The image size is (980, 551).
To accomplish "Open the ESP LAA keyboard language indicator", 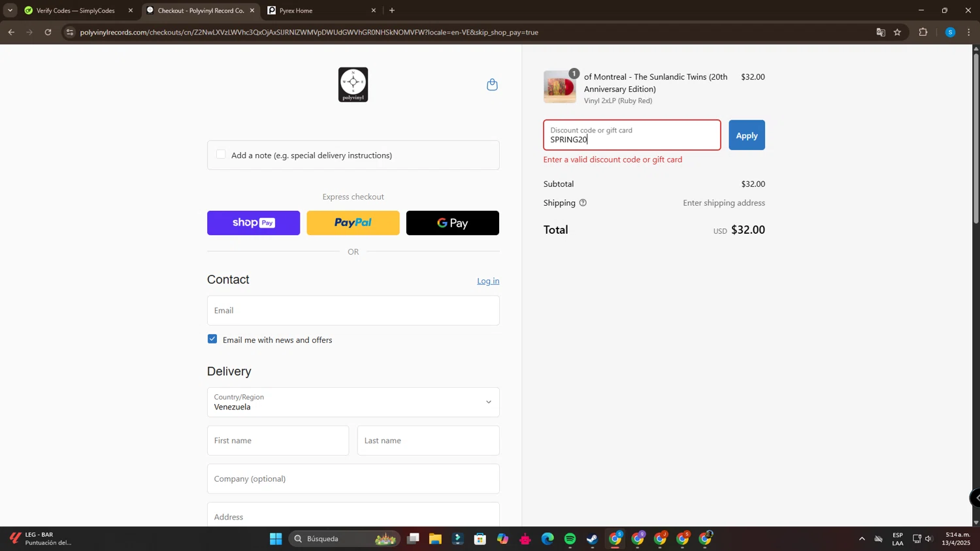I will click(x=898, y=539).
